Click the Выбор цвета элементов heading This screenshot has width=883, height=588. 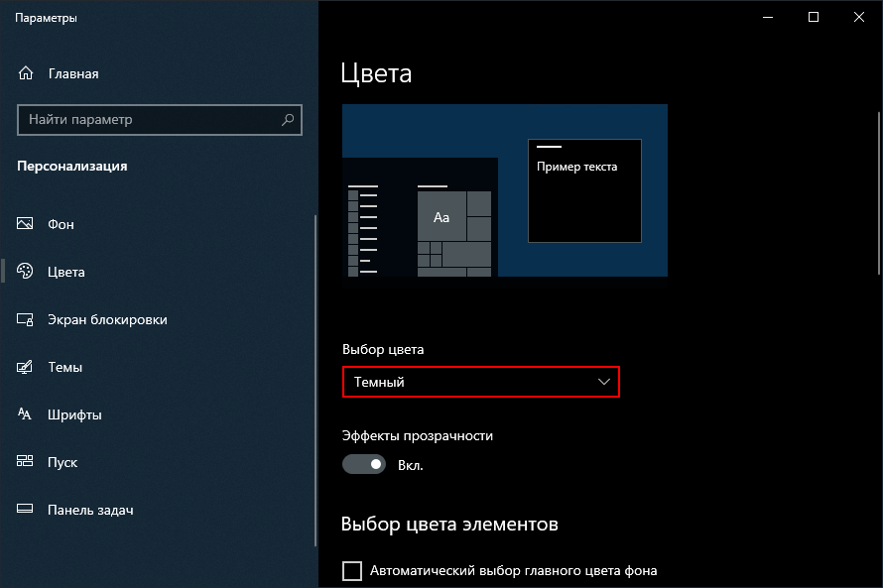[x=449, y=524]
